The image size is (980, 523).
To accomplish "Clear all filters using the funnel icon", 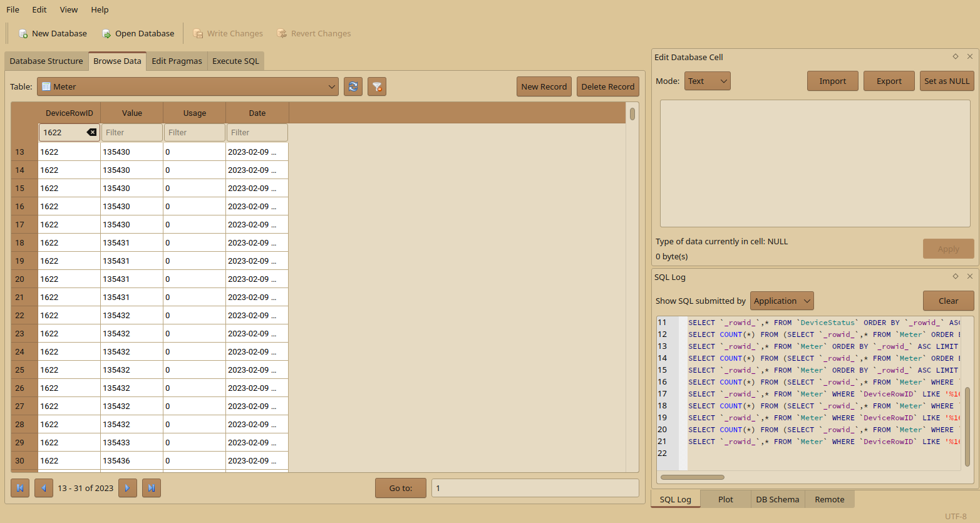I will click(x=377, y=87).
